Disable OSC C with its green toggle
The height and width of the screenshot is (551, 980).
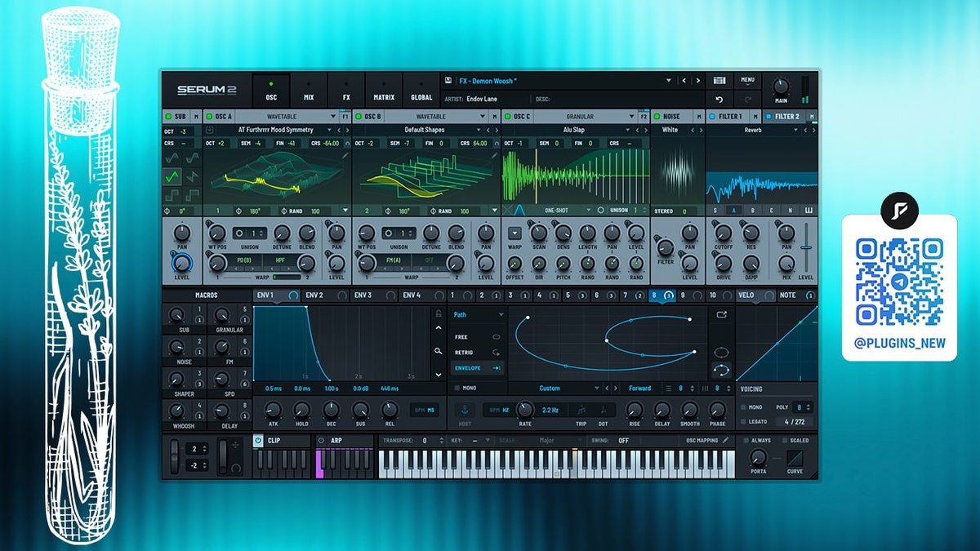(506, 117)
